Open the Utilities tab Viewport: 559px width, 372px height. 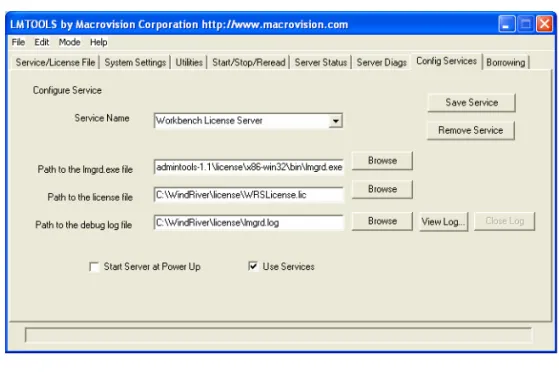coord(189,62)
